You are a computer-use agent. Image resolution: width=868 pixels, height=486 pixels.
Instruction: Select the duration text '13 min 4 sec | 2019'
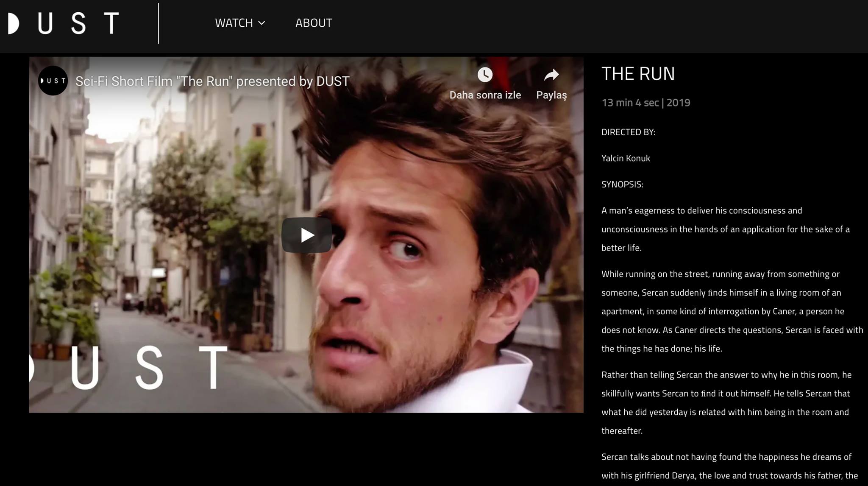point(646,103)
